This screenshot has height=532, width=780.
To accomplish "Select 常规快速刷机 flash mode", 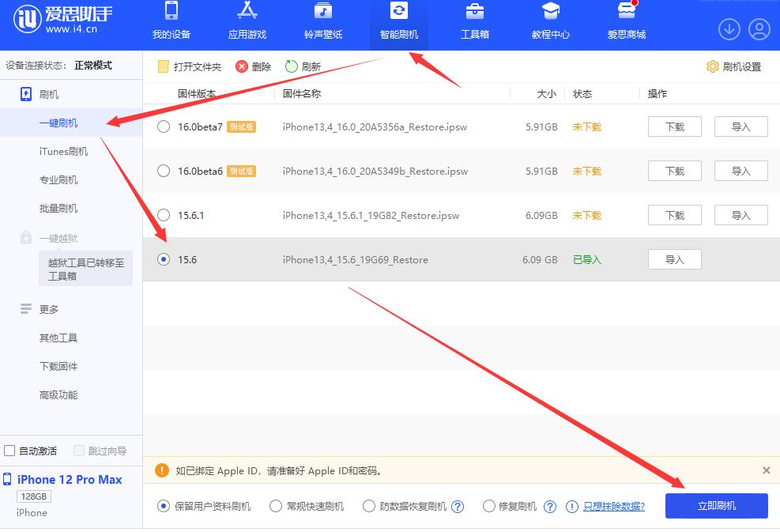I will click(275, 506).
